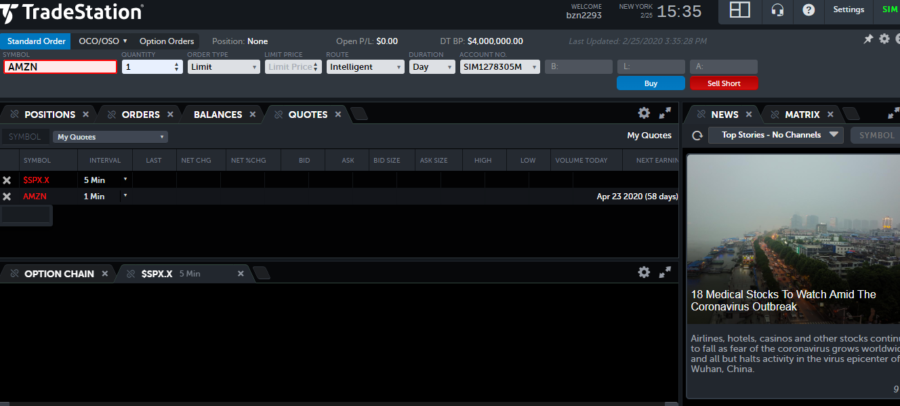
Task: Close the Positions tab
Action: (x=86, y=114)
